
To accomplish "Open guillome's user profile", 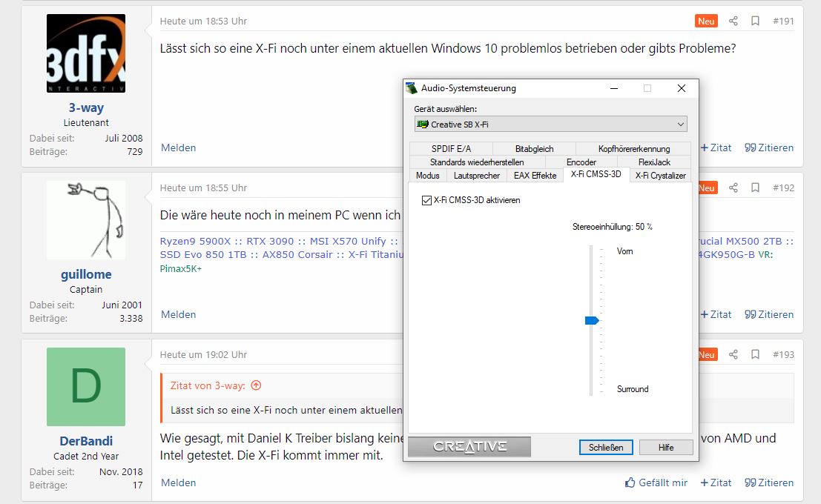I will point(86,274).
